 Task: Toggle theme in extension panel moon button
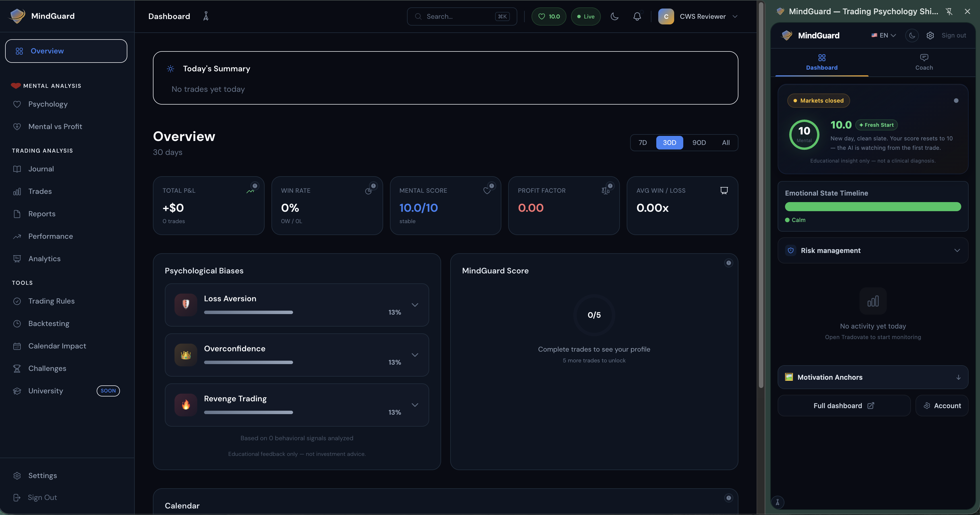pyautogui.click(x=912, y=35)
